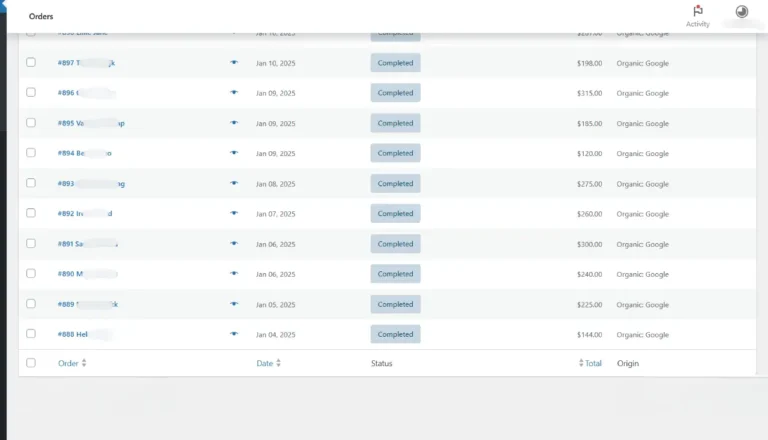Viewport: 768px width, 440px height.
Task: Click Completed status badge for order #896
Action: [395, 93]
